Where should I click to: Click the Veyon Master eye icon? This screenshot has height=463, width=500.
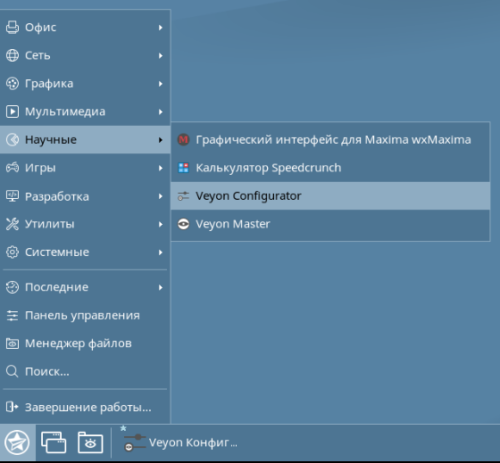point(183,224)
